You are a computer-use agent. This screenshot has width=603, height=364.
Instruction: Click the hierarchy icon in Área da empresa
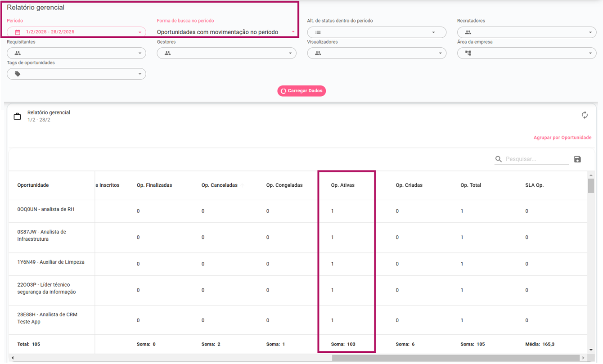click(x=468, y=53)
